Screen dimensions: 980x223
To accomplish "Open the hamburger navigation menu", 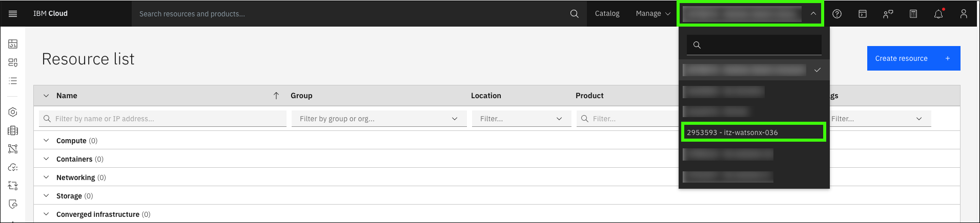I will coord(13,14).
